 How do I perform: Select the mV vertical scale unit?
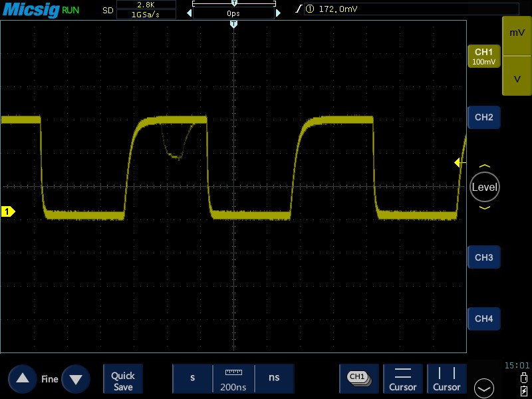point(517,33)
